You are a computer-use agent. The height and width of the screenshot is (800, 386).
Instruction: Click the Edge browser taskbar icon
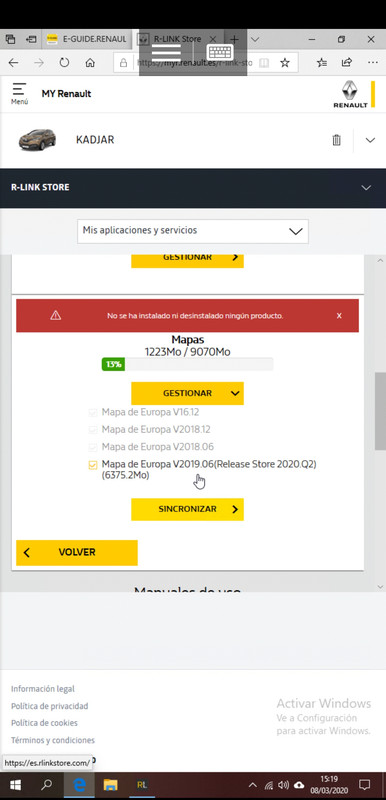coord(80,785)
